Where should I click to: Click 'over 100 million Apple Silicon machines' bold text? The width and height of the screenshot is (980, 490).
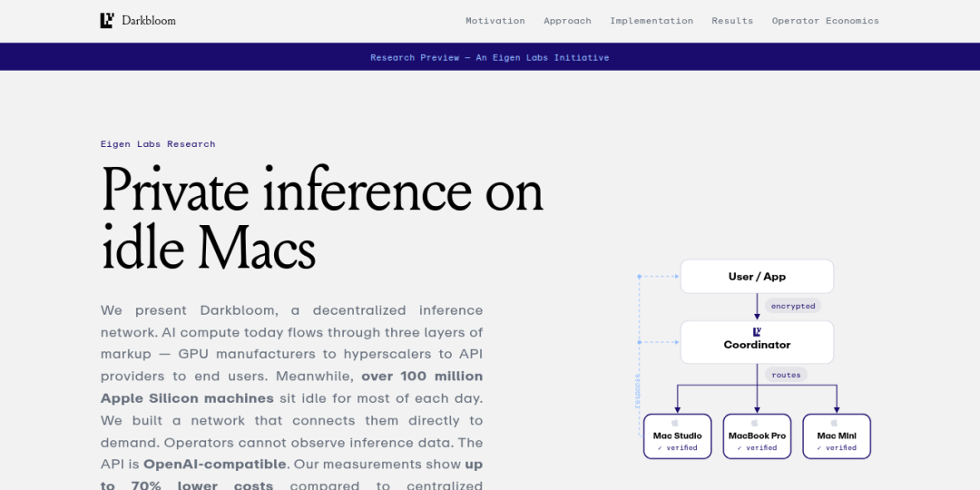(292, 387)
